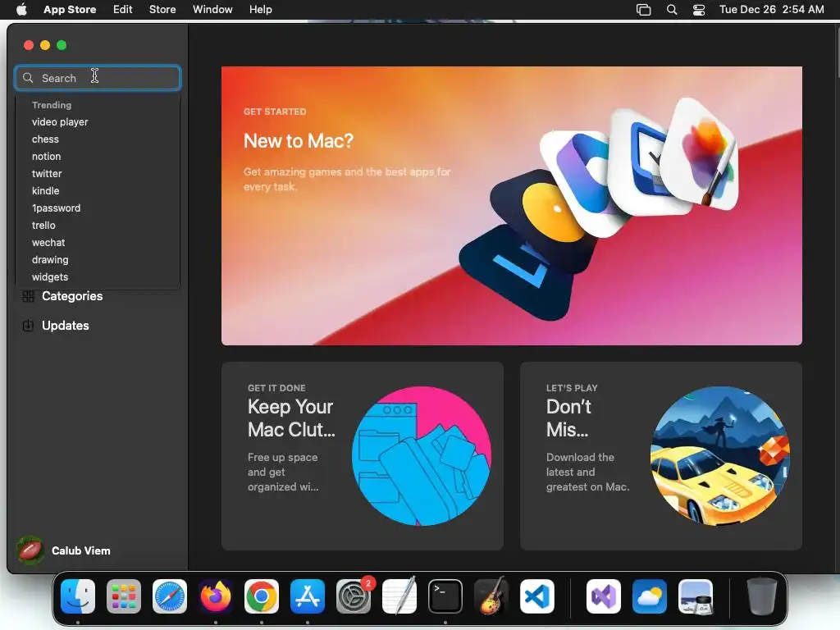Click the Calub Viem account avatar
The height and width of the screenshot is (630, 840).
pyautogui.click(x=30, y=550)
